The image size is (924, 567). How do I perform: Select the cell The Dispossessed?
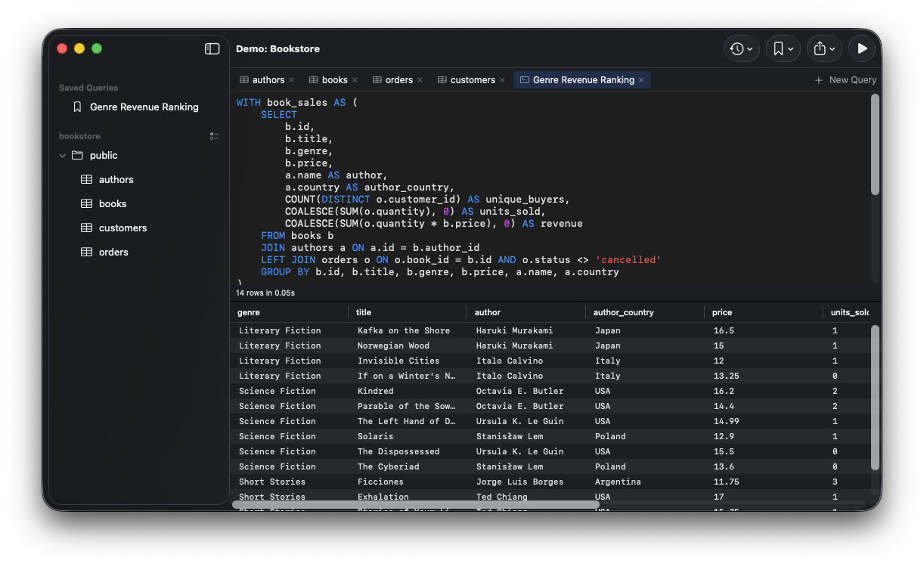point(398,451)
